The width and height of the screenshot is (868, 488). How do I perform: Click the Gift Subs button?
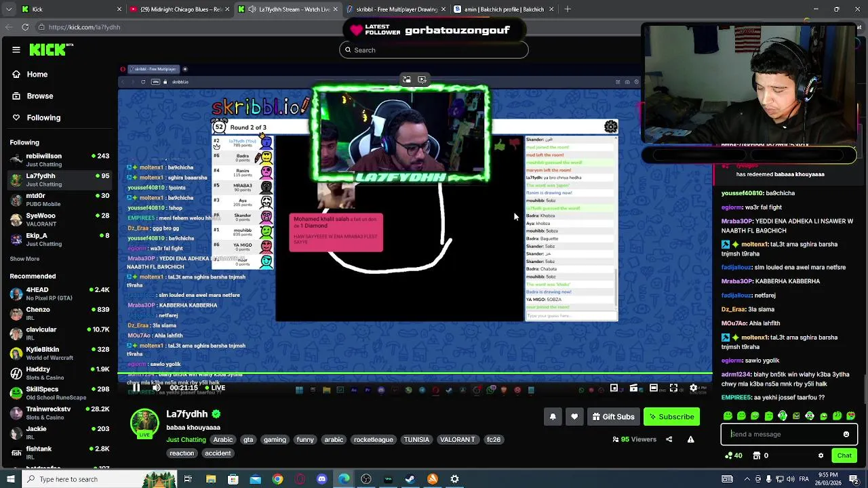click(613, 417)
